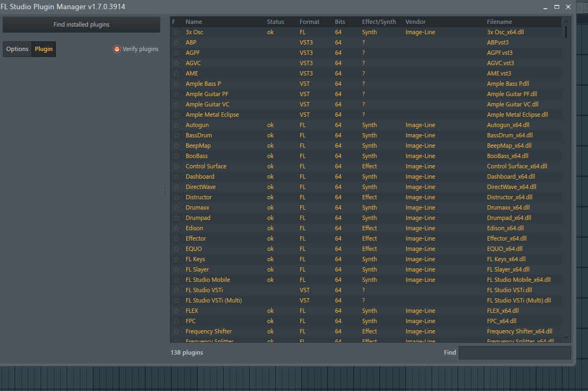
Task: Click plugin list scroll-up arrow
Action: pyautogui.click(x=566, y=21)
